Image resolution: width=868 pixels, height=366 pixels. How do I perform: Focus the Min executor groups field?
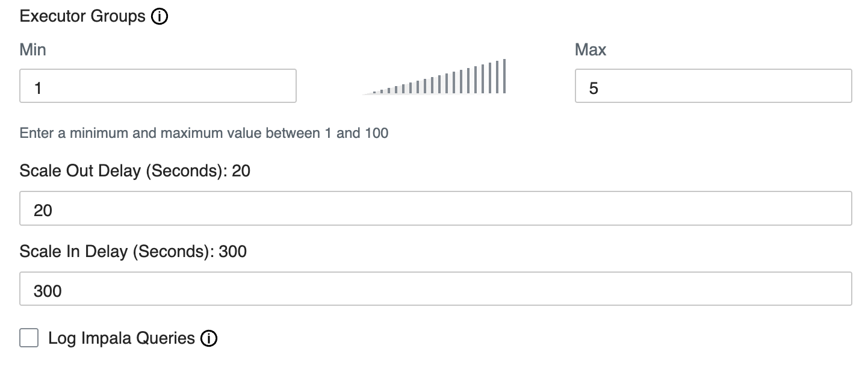(x=158, y=86)
